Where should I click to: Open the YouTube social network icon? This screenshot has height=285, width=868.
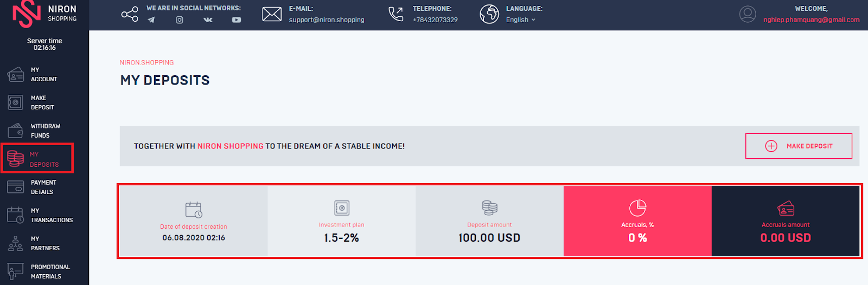(x=237, y=20)
